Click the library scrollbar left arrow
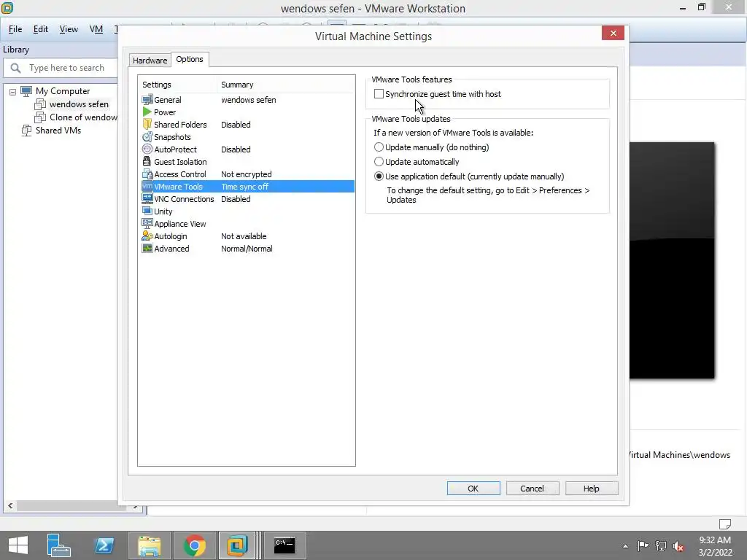Viewport: 747px width, 560px height. coord(10,506)
